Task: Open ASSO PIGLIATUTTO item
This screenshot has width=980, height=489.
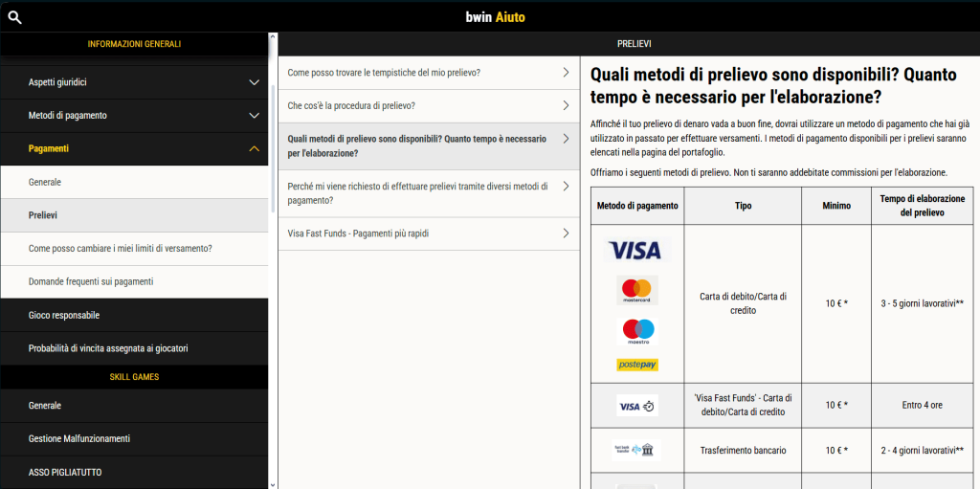Action: tap(134, 472)
